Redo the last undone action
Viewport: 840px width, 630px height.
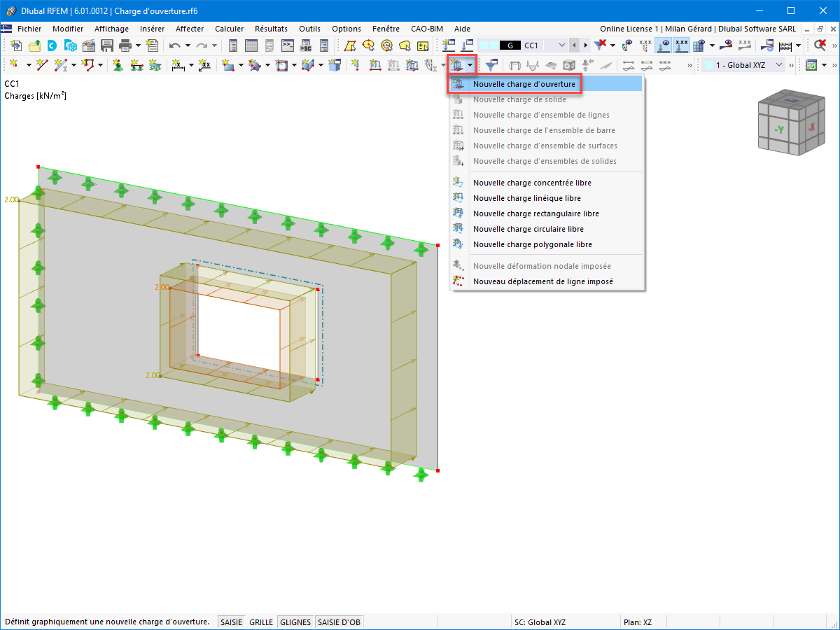point(202,45)
